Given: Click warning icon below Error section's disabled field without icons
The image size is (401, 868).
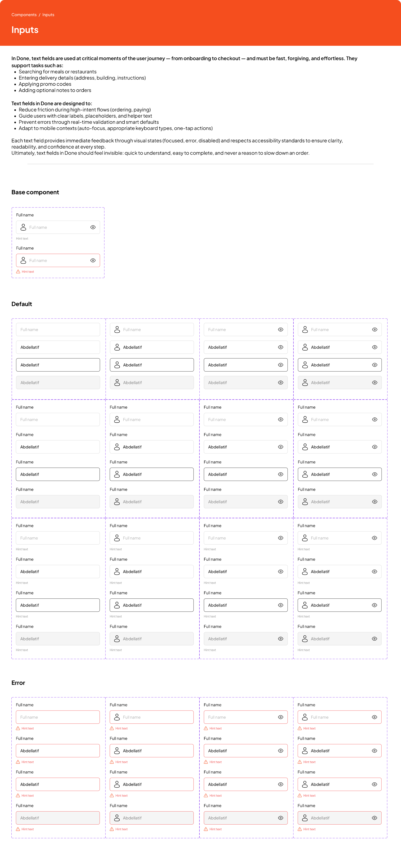Looking at the screenshot, I should point(18,829).
